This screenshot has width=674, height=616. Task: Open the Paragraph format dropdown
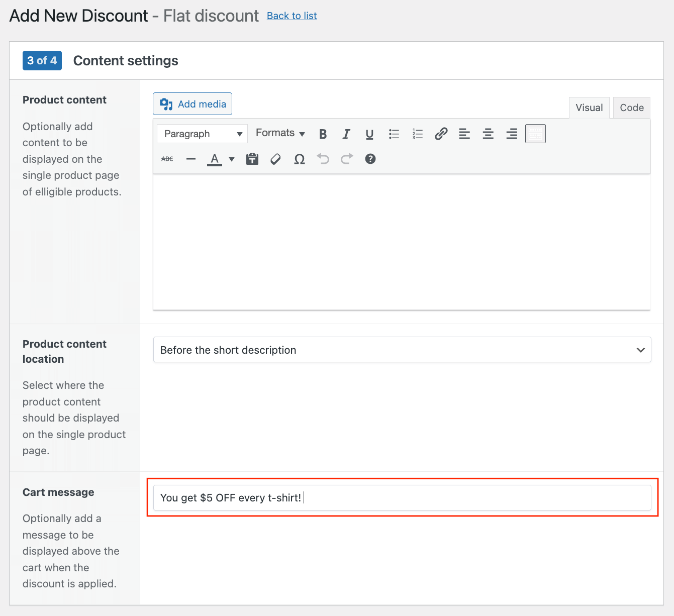pos(202,134)
